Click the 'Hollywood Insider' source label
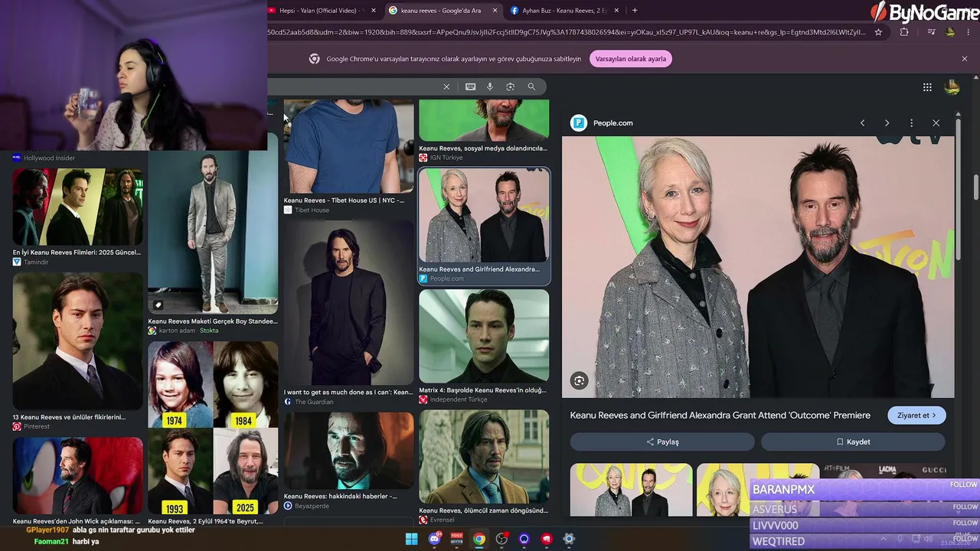 pyautogui.click(x=49, y=158)
